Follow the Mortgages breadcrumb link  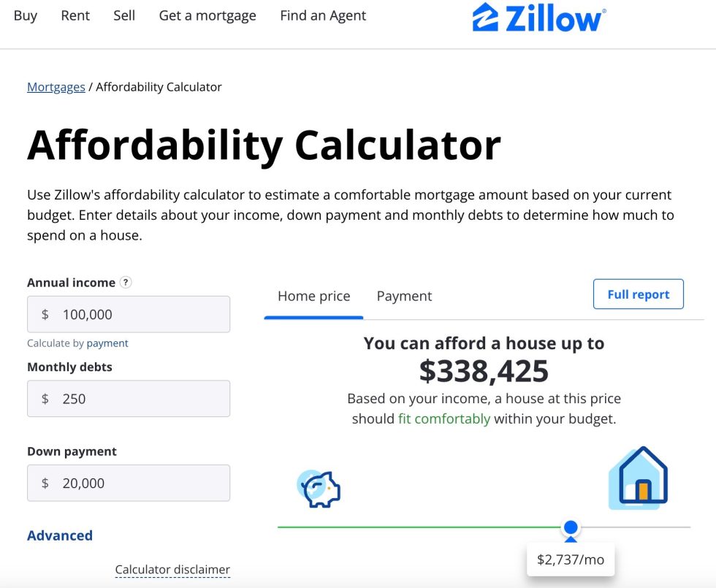[56, 87]
